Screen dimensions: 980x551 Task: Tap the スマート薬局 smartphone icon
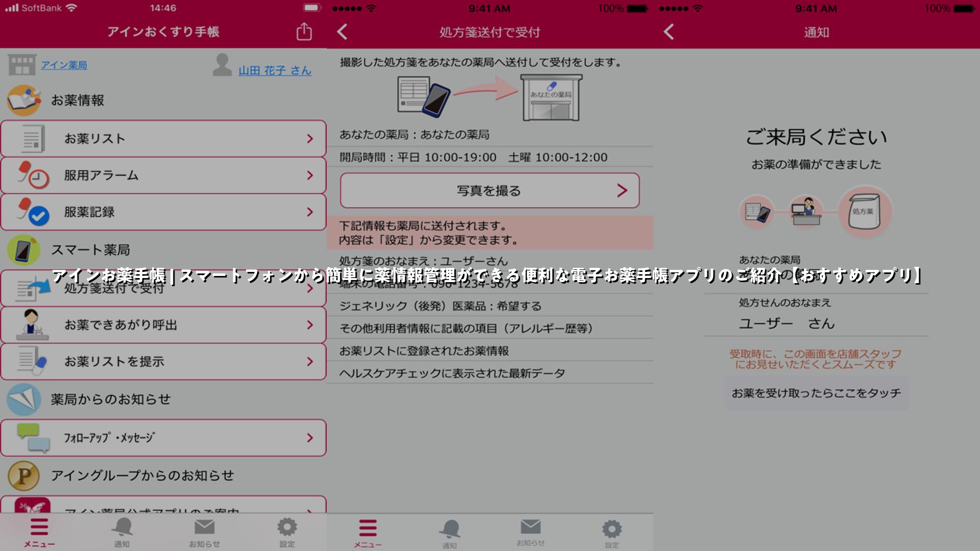[23, 250]
